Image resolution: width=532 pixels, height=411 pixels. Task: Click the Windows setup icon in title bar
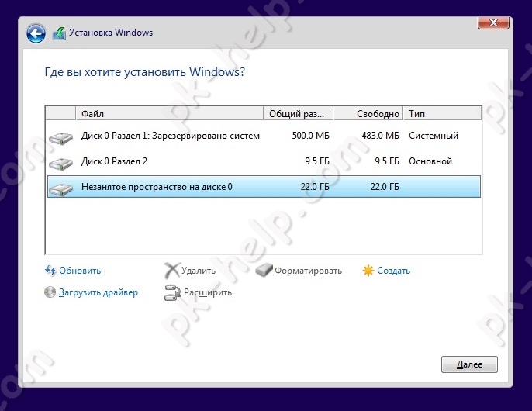(59, 33)
